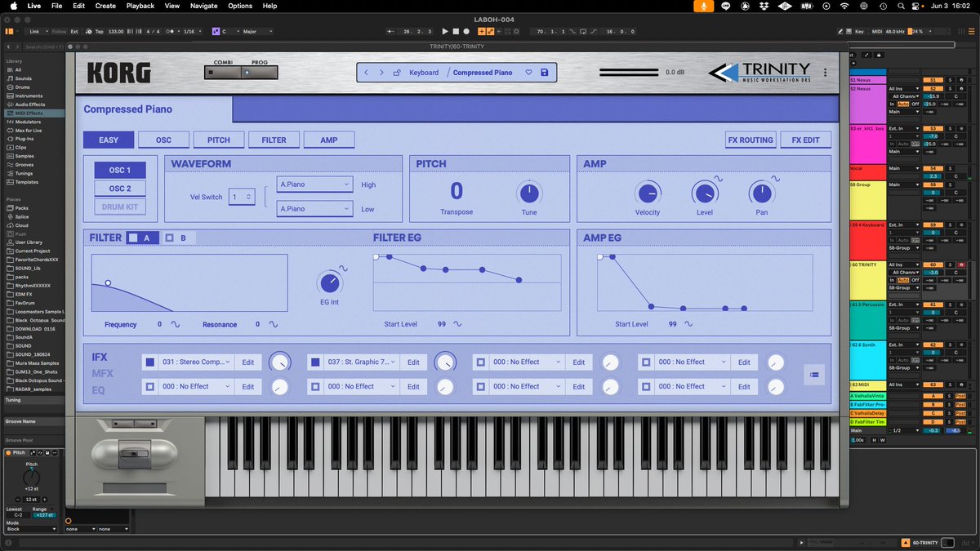
Task: Select Sounds in Live browser library
Action: 23,78
